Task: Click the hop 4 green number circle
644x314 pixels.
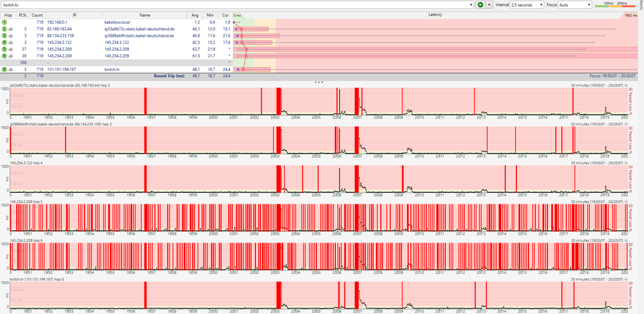Action: point(4,42)
